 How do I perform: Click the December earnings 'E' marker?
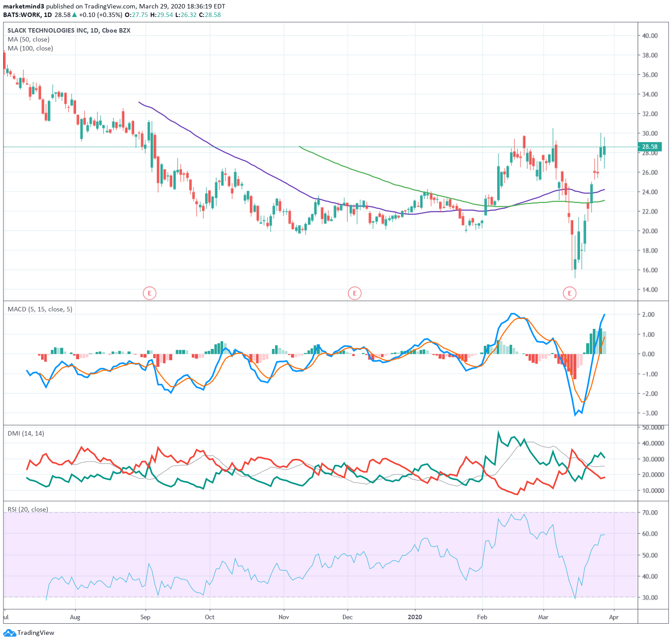tap(355, 294)
